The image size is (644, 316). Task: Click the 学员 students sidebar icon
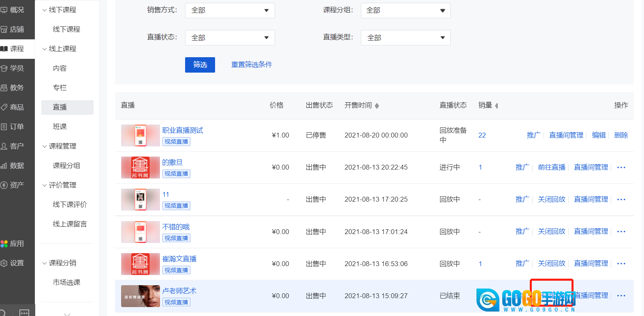[4, 68]
